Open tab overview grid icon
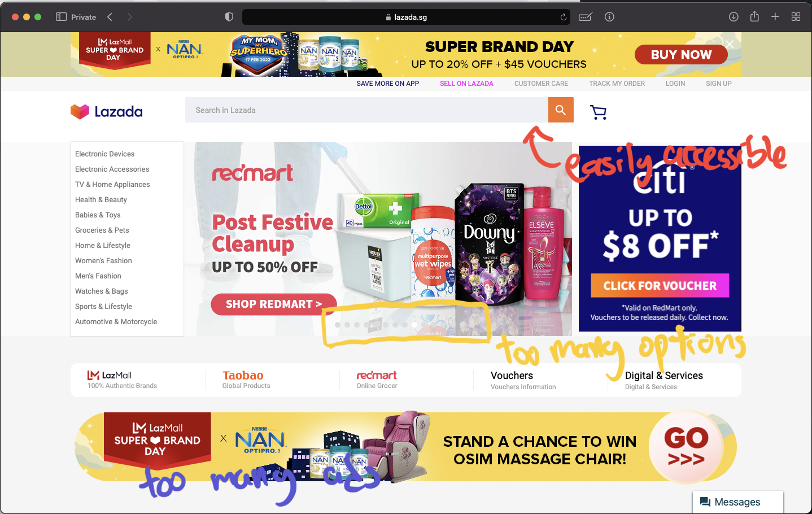 point(796,17)
